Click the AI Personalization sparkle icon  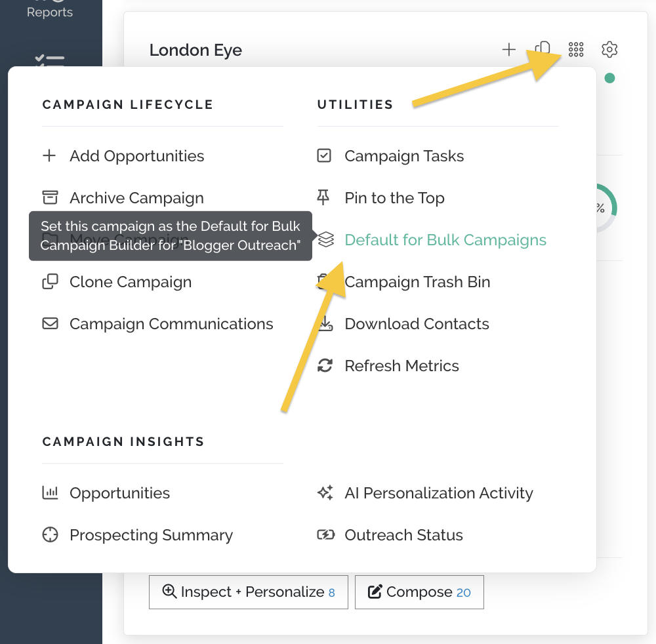(x=325, y=493)
